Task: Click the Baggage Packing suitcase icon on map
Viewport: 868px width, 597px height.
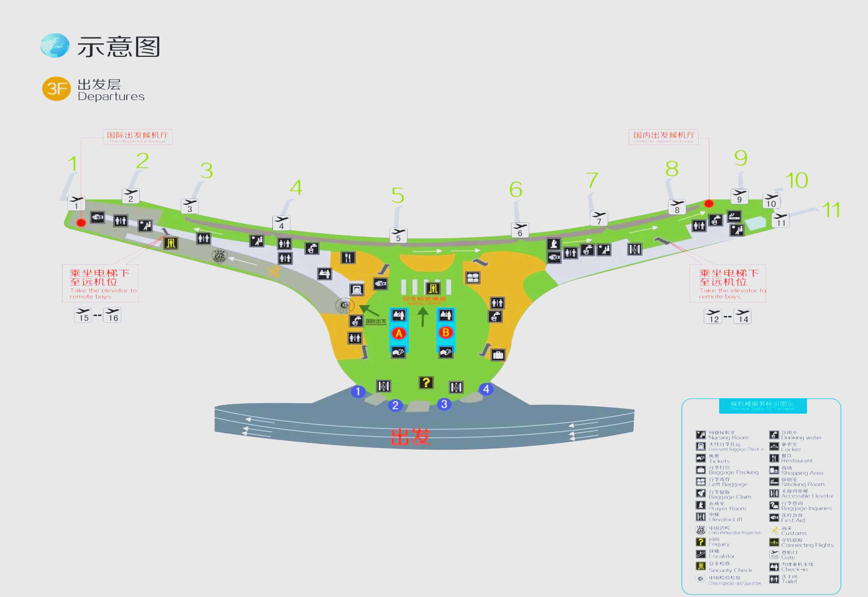Action: (x=498, y=355)
